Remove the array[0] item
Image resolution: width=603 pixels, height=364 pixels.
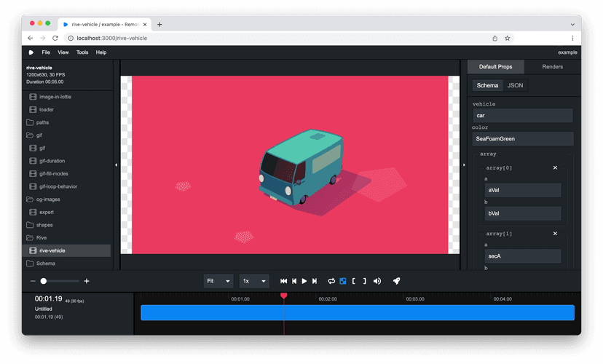[555, 168]
